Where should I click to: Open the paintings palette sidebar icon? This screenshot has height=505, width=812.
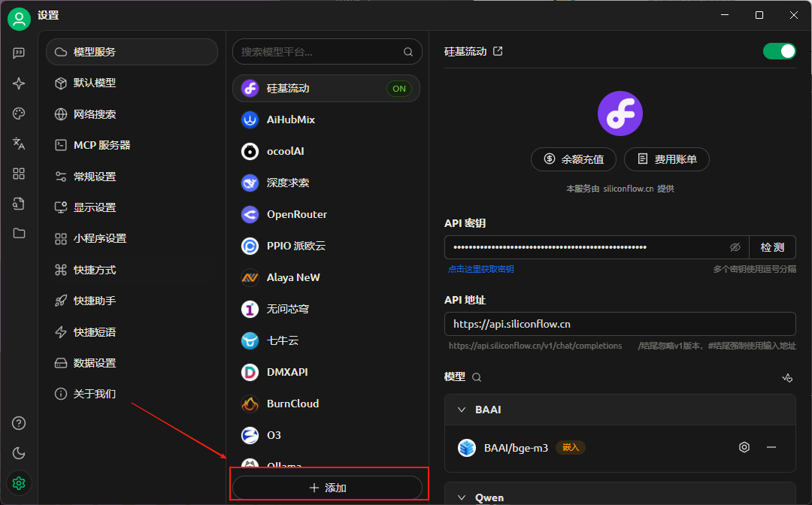coord(19,113)
